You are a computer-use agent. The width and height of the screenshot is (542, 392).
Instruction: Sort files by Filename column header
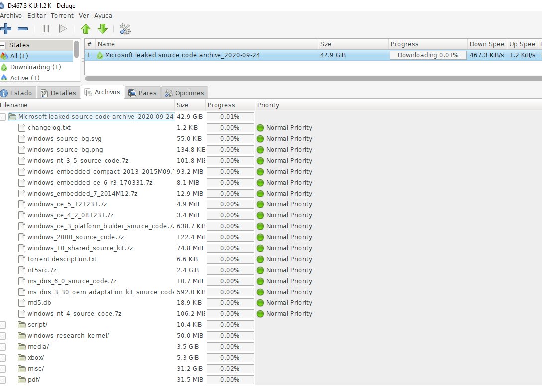click(87, 105)
